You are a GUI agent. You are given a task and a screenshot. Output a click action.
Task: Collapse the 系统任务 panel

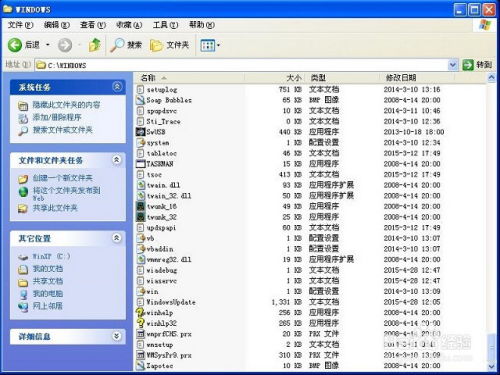coord(117,87)
